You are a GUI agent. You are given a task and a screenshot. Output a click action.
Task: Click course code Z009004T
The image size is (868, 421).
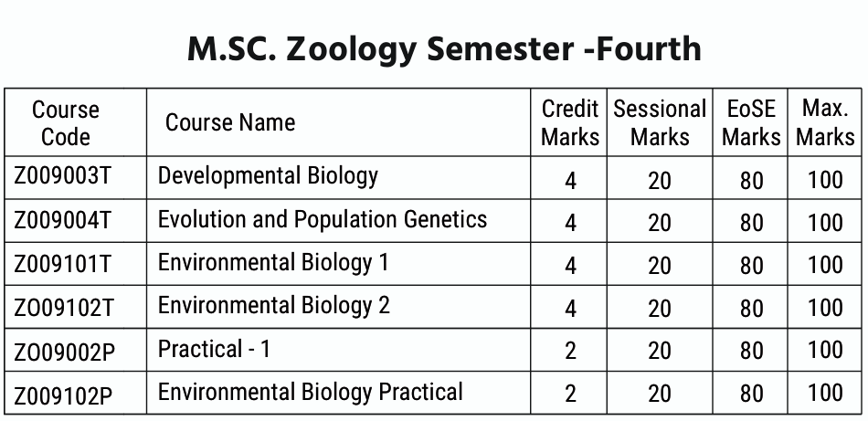pos(63,221)
